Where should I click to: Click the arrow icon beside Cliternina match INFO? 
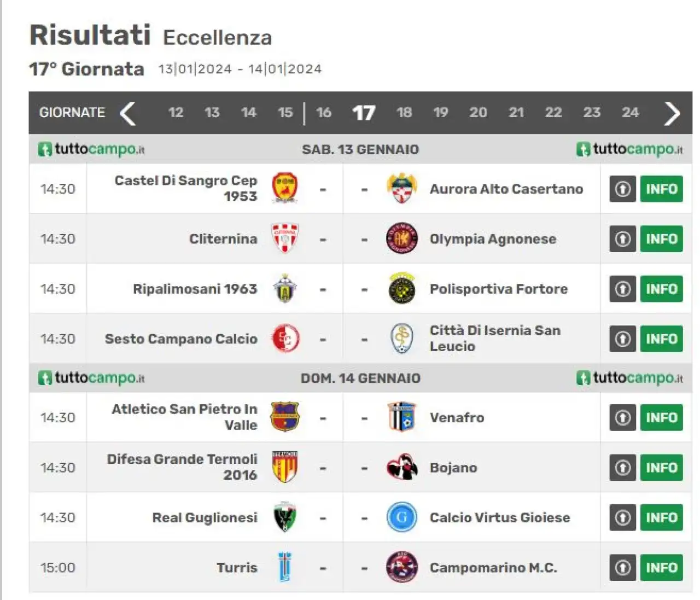pos(623,239)
